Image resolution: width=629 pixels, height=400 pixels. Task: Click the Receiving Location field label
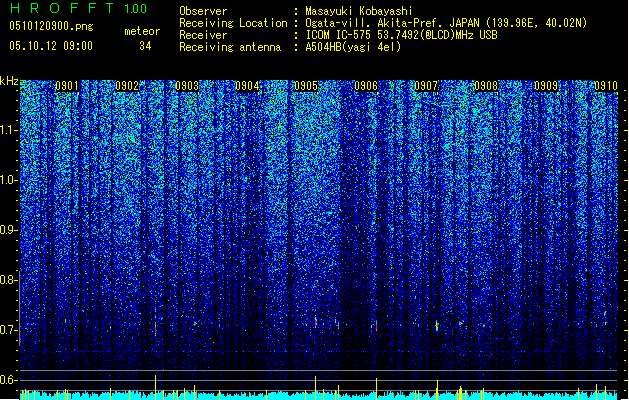pos(233,23)
